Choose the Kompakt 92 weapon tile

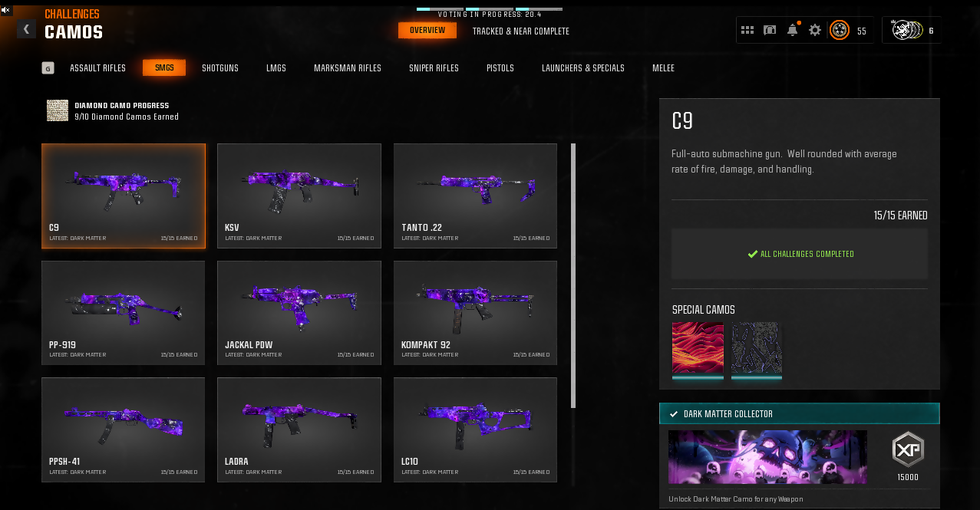point(475,312)
